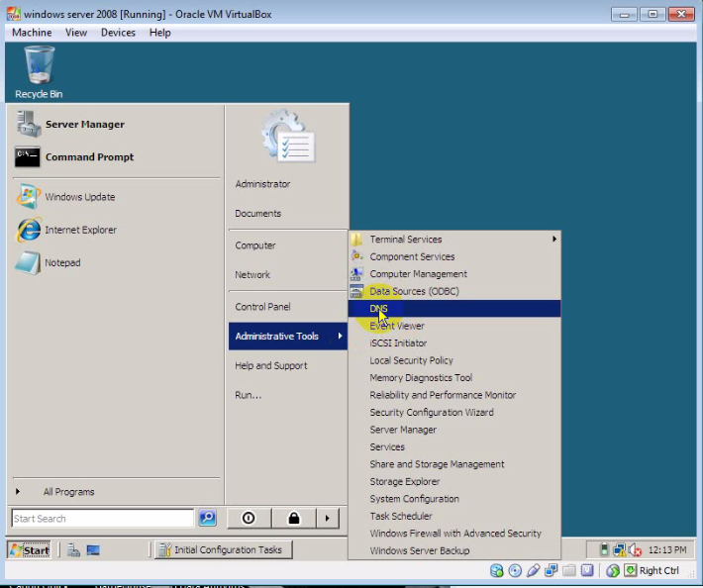Click the Administrator user picture icon
The height and width of the screenshot is (588, 703).
tap(287, 137)
